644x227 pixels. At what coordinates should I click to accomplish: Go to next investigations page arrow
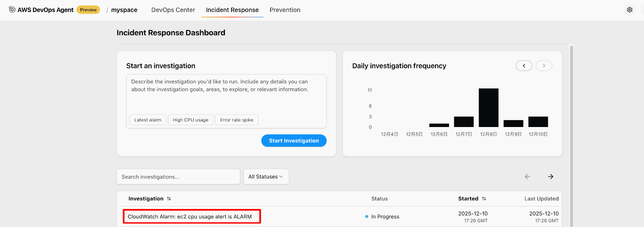tap(550, 176)
